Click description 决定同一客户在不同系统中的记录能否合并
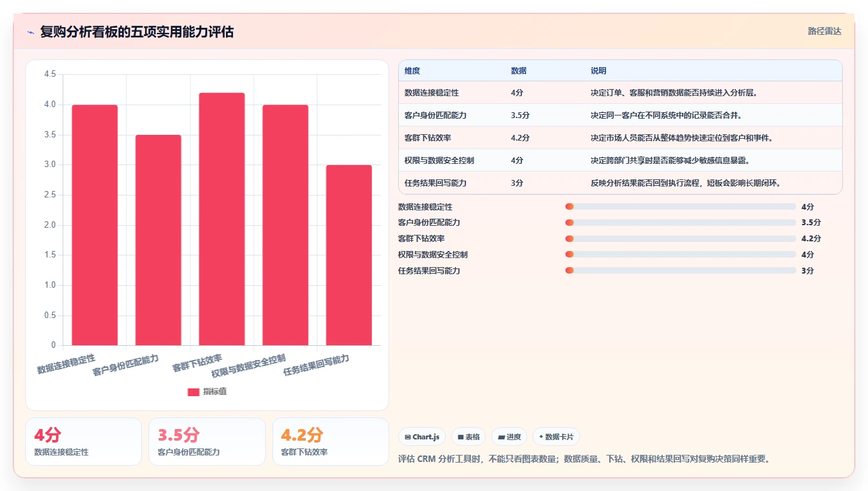 click(666, 115)
